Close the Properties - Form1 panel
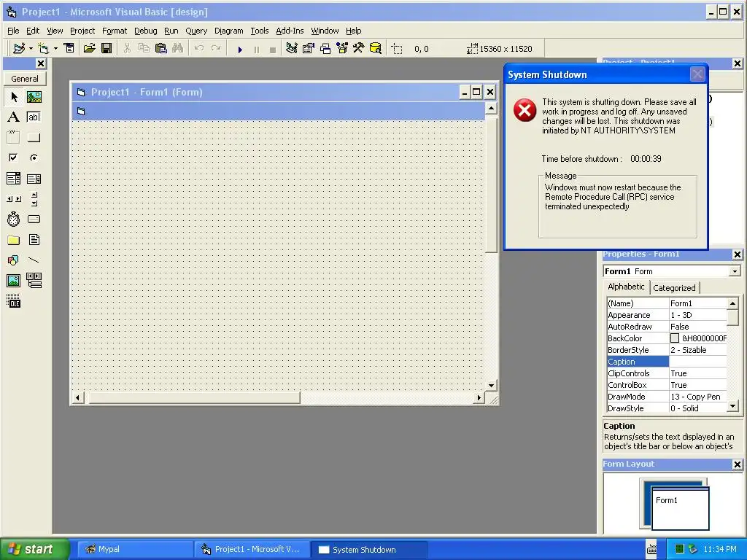 pyautogui.click(x=737, y=254)
